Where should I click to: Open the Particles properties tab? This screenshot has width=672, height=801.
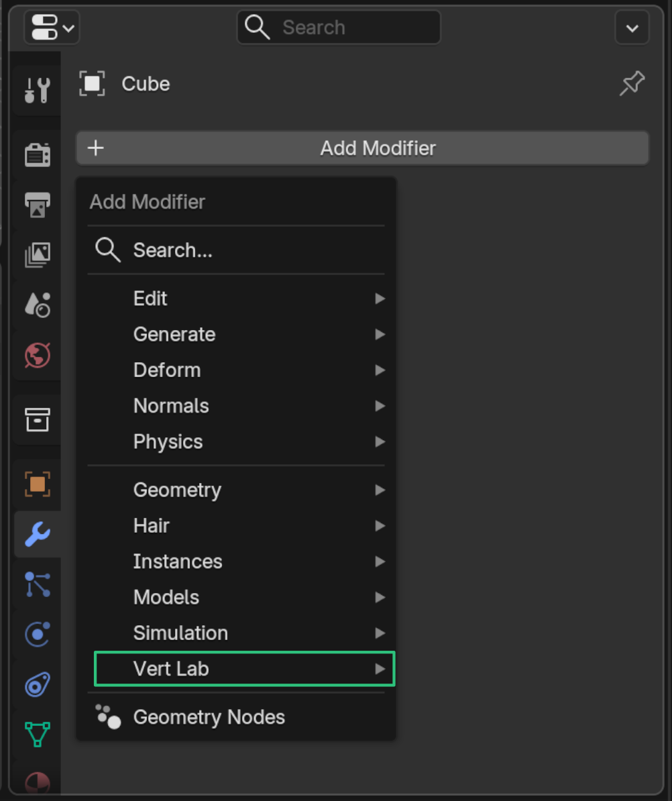pos(38,584)
